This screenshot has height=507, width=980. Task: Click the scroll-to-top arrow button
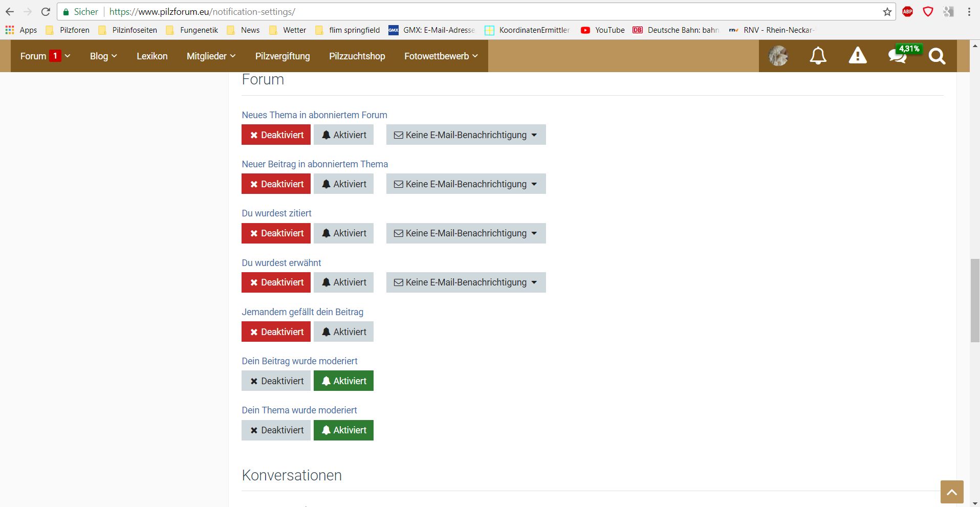951,492
